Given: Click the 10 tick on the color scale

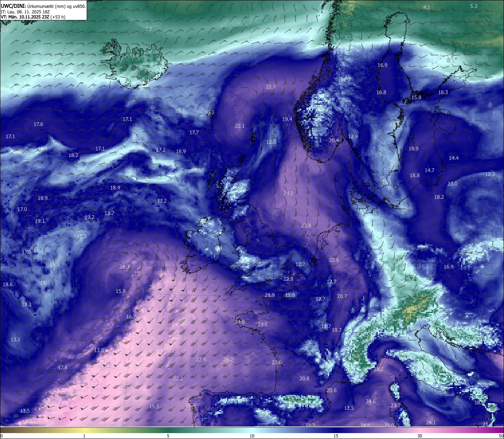Looking at the screenshot, I should [252, 436].
